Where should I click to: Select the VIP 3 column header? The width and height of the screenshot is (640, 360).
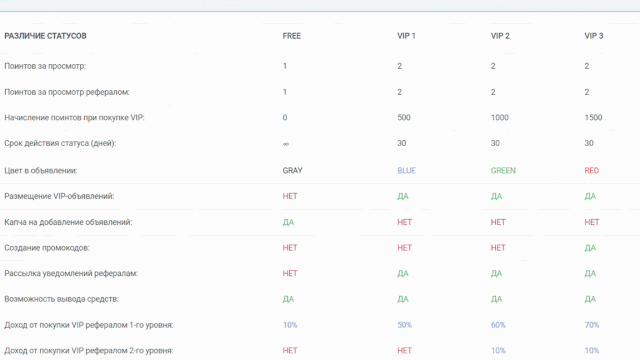tap(593, 36)
